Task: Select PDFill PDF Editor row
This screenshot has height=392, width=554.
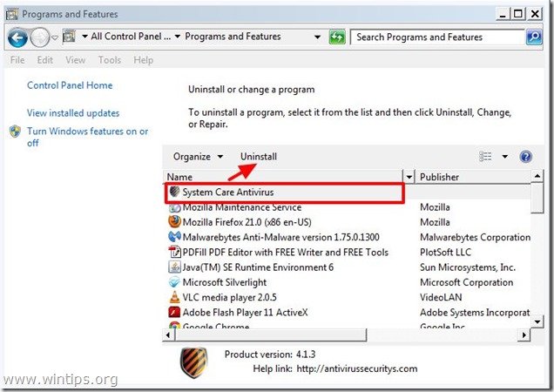Action: pos(348,253)
